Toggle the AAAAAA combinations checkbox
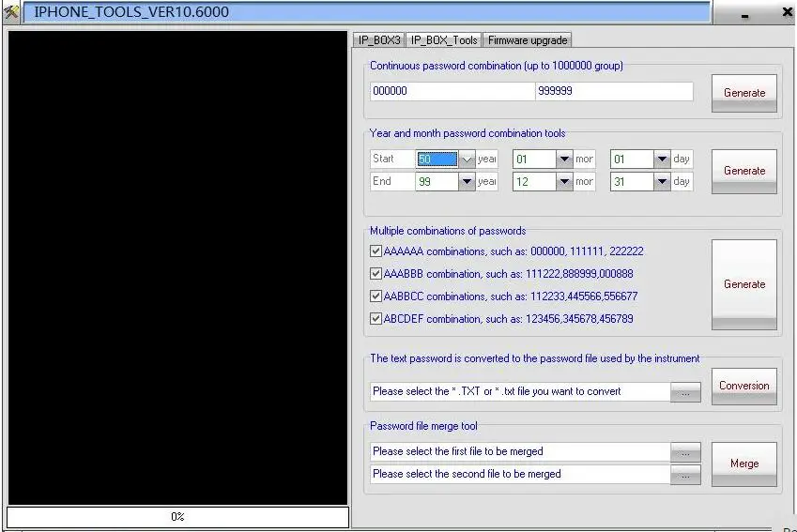Viewport: 797px width, 532px height. tap(376, 251)
